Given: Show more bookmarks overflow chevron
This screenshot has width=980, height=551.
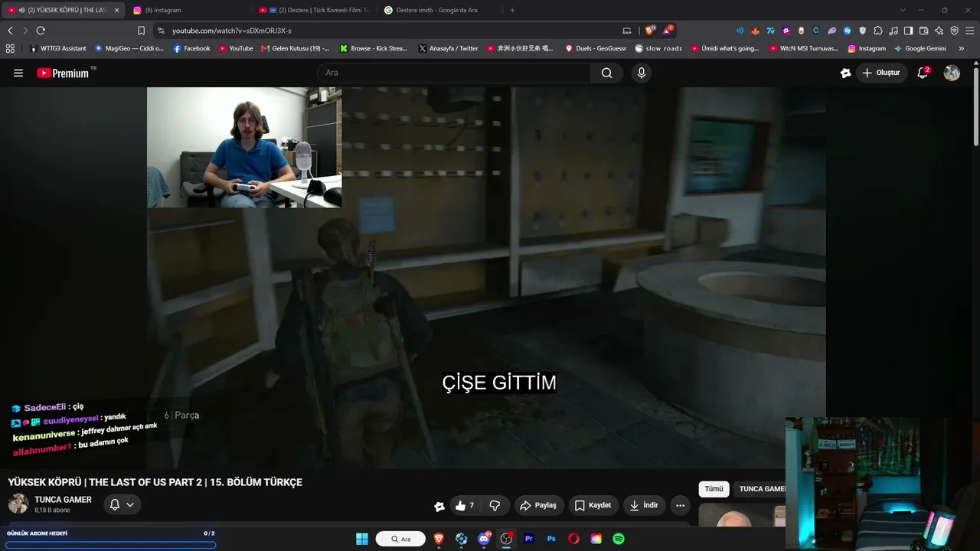Looking at the screenshot, I should click(x=962, y=48).
